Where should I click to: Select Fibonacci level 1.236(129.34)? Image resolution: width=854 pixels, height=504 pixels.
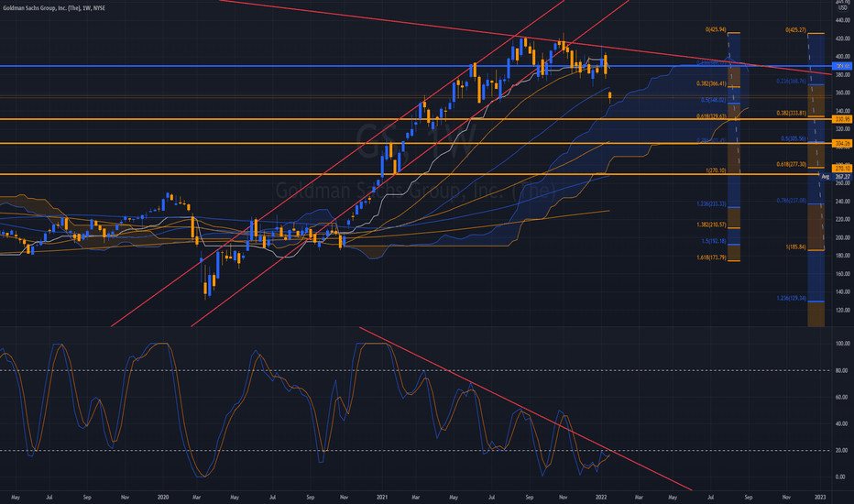pos(792,298)
